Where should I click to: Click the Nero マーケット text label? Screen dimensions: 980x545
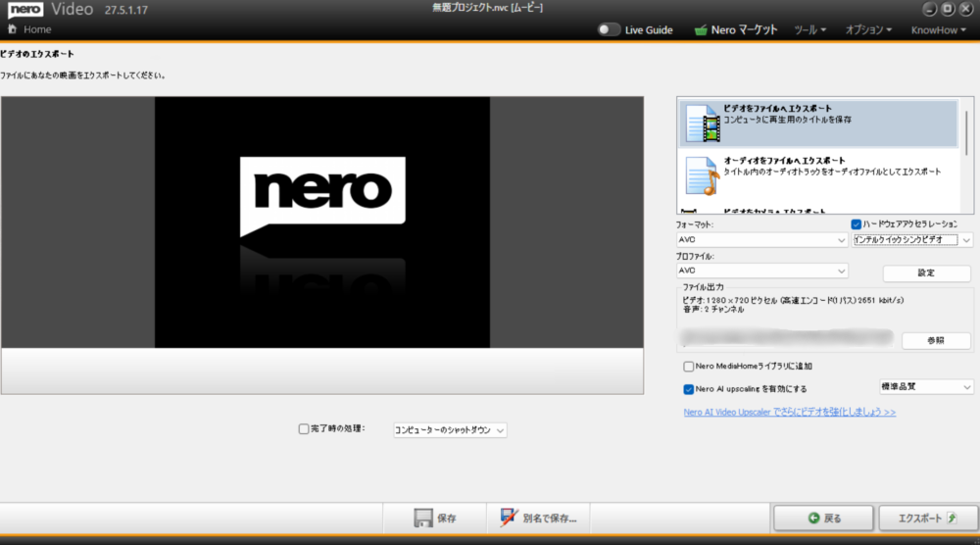click(745, 30)
